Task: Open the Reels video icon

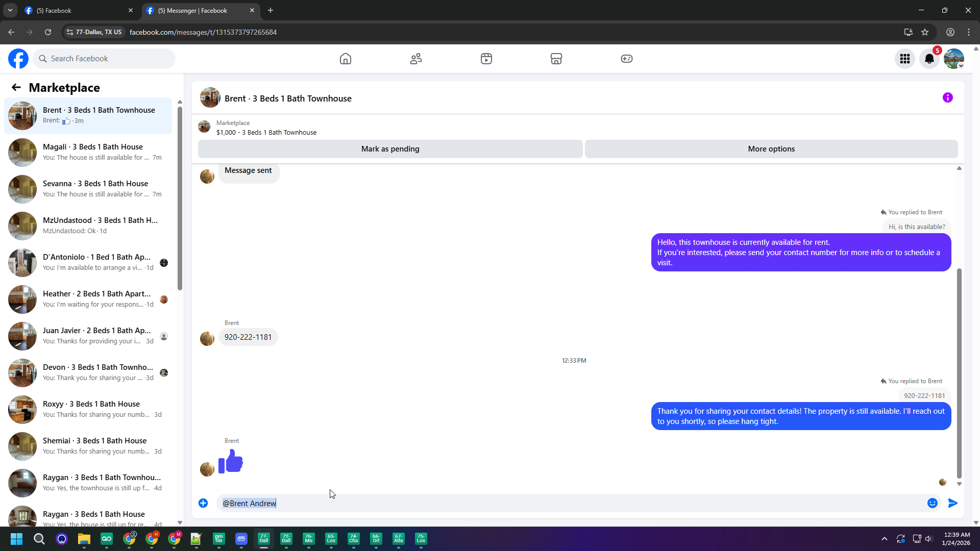Action: pos(486,59)
